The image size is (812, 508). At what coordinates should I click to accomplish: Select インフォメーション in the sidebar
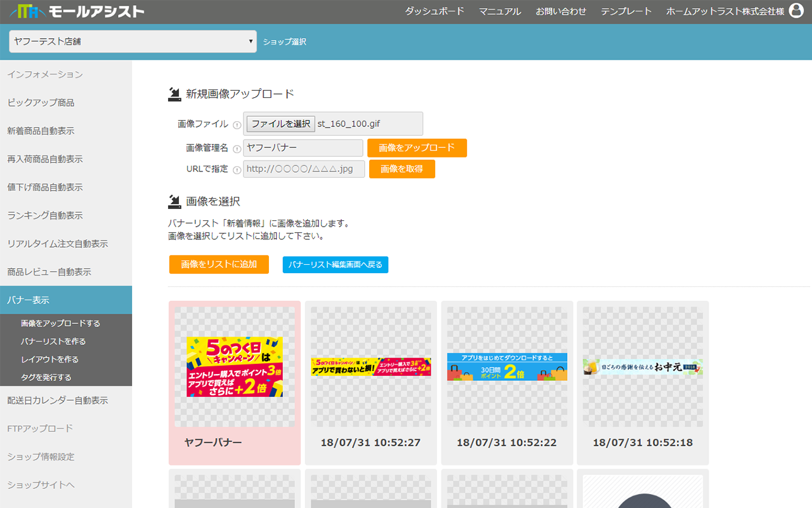click(66, 74)
